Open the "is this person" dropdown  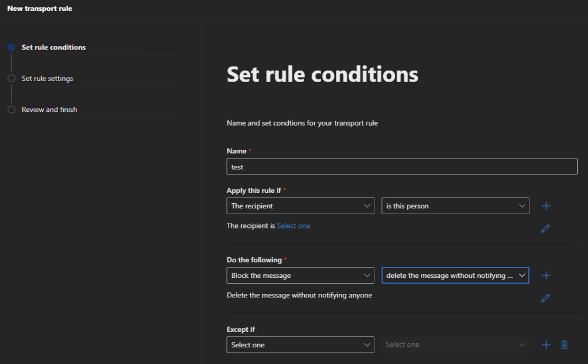tap(455, 206)
